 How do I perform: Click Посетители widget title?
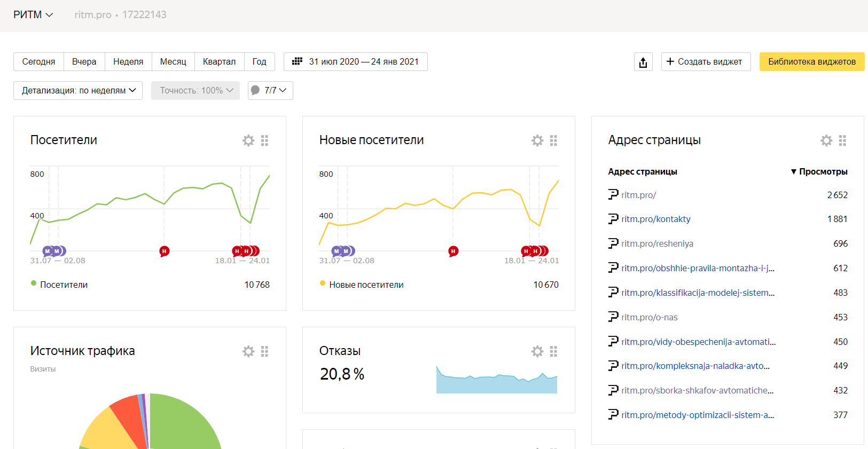click(64, 140)
